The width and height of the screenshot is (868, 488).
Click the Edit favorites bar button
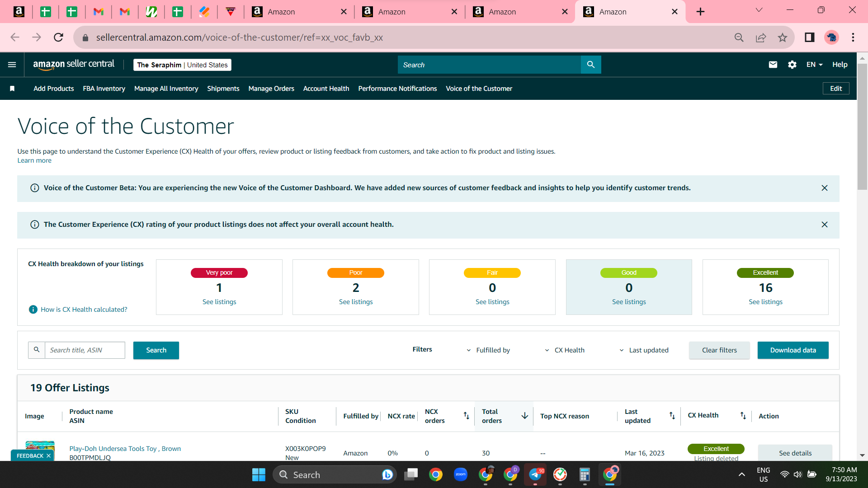836,89
